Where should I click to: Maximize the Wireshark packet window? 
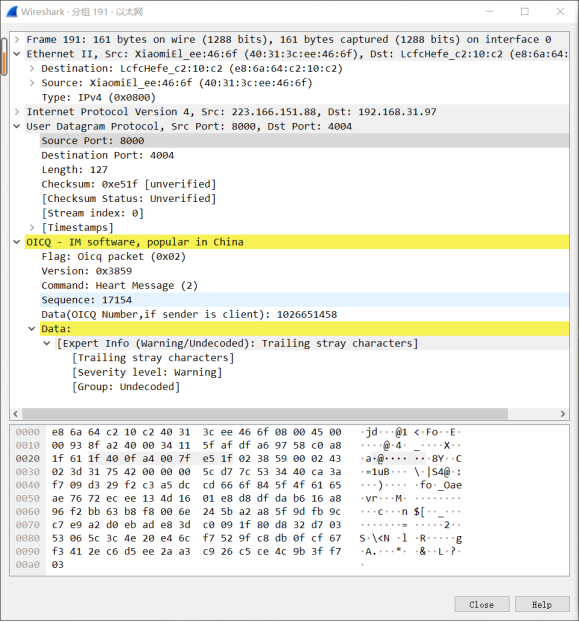[x=525, y=12]
